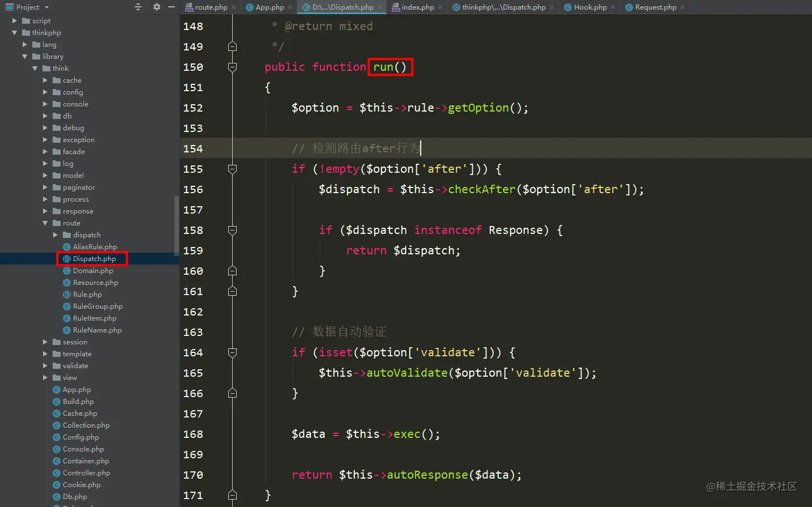Open Build.php in the project tree
Image resolution: width=812 pixels, height=507 pixels.
73,402
